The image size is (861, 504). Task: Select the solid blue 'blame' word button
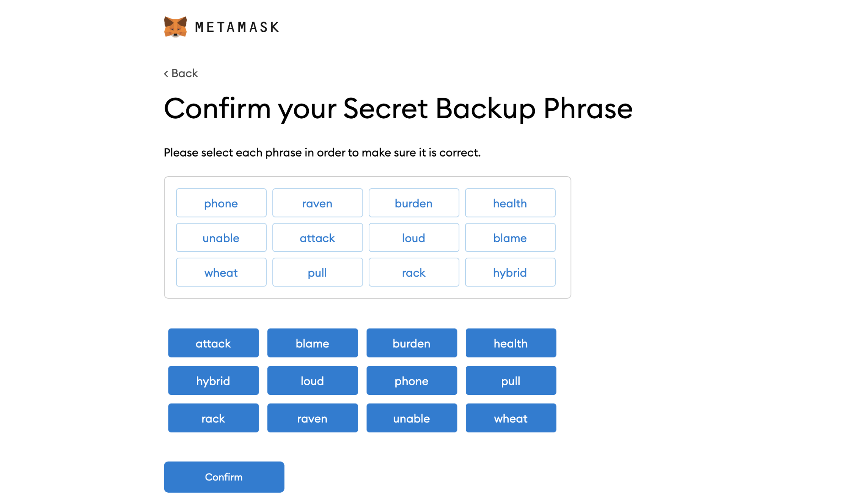click(x=313, y=343)
